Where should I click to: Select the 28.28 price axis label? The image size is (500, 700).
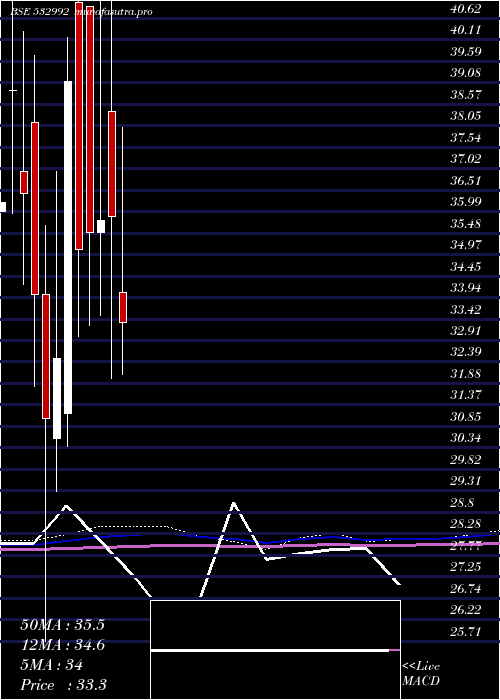466,524
